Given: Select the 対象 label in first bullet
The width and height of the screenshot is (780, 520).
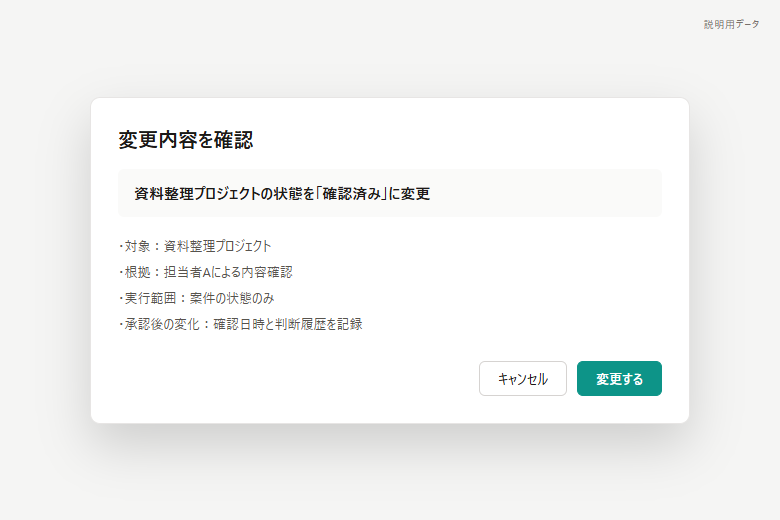Looking at the screenshot, I should [x=137, y=246].
